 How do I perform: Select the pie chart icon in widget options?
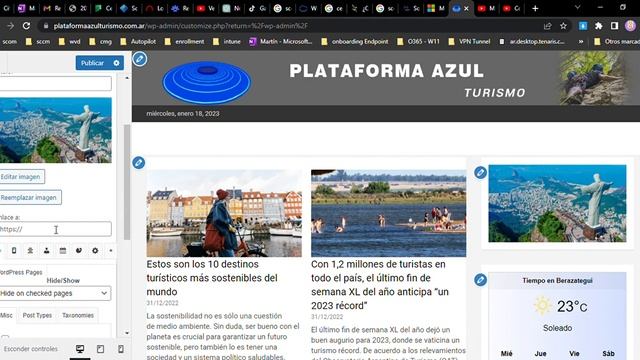coord(79,251)
